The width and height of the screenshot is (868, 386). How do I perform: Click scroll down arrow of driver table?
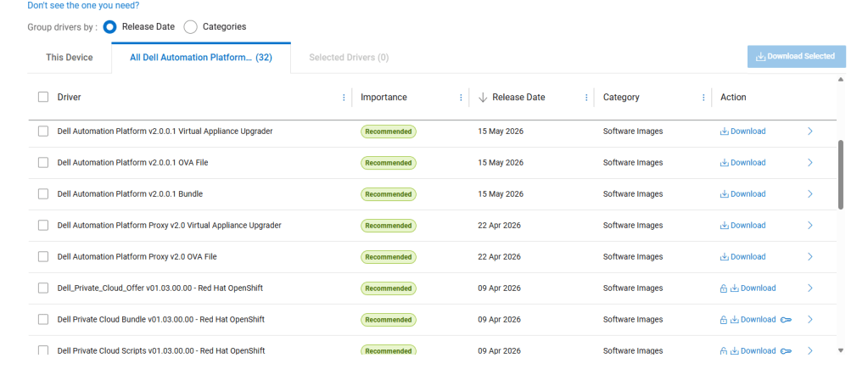[x=841, y=350]
